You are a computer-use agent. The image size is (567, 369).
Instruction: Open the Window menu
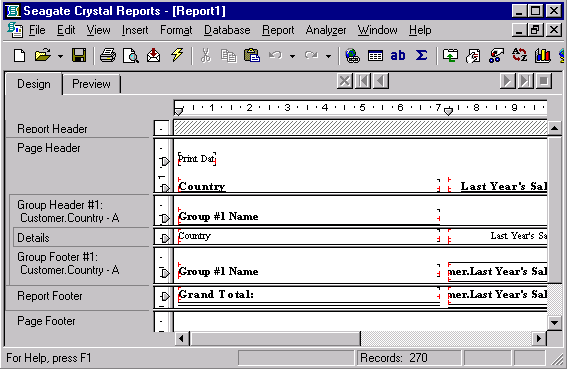coord(378,30)
